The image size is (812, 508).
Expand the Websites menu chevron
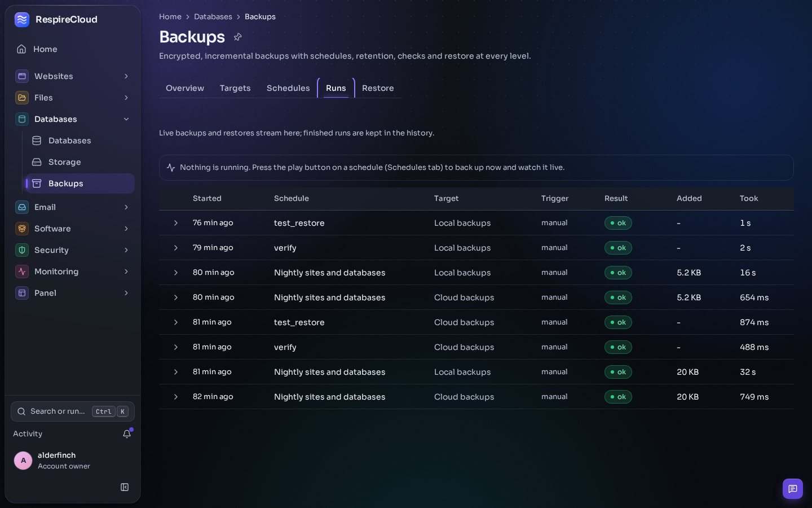pos(126,76)
